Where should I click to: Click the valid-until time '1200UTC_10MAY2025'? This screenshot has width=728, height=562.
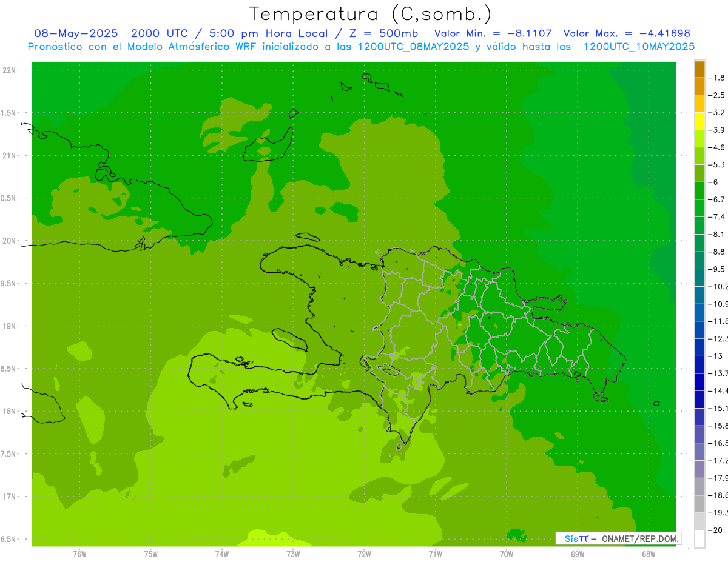click(x=639, y=47)
